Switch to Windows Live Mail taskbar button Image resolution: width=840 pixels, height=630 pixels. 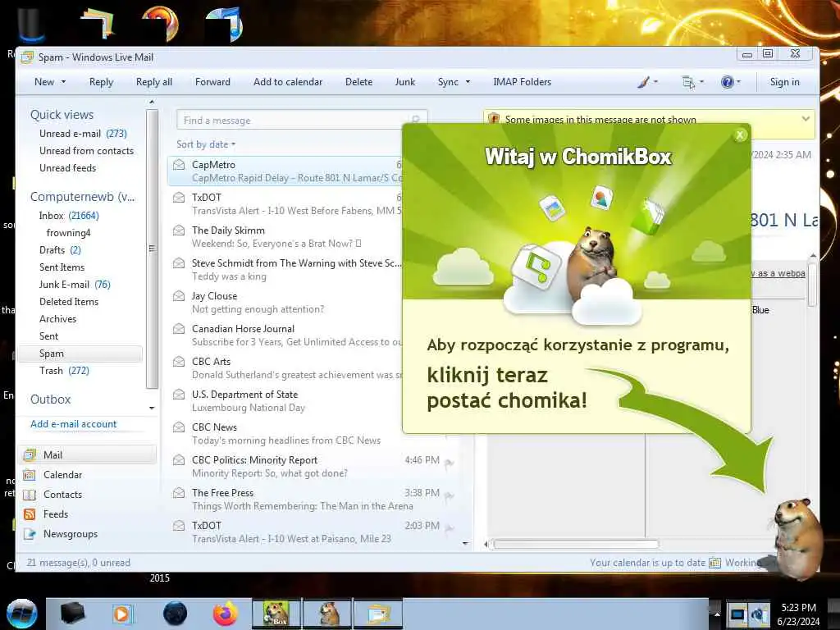[x=377, y=614]
